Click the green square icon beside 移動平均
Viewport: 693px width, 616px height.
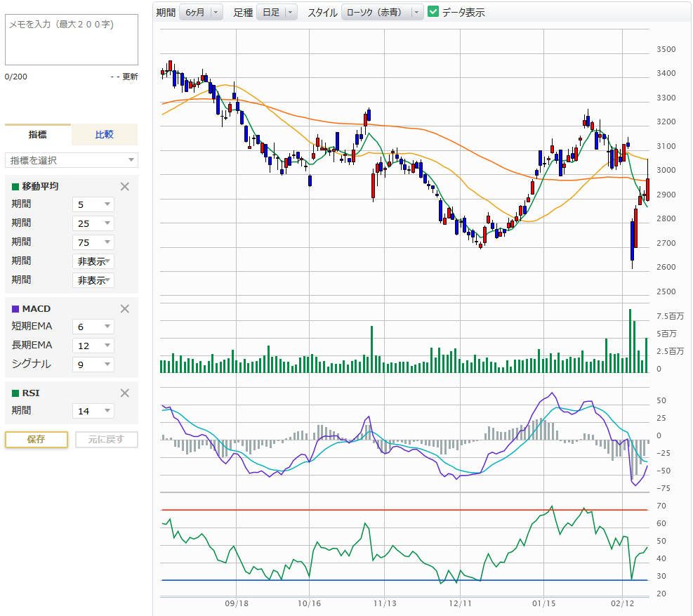tap(15, 187)
